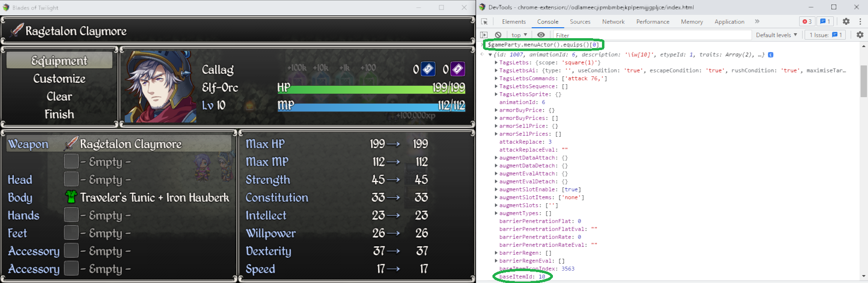Create a live expression with the eye icon

(x=541, y=35)
